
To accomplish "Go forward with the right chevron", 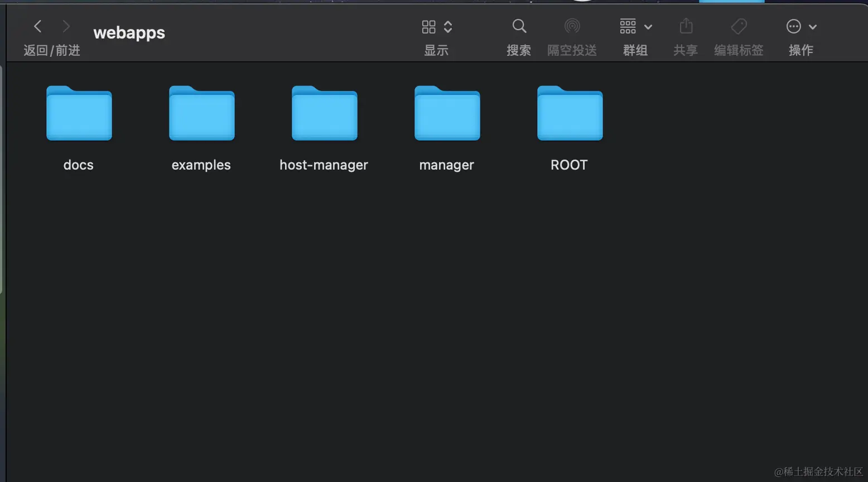I will [66, 26].
